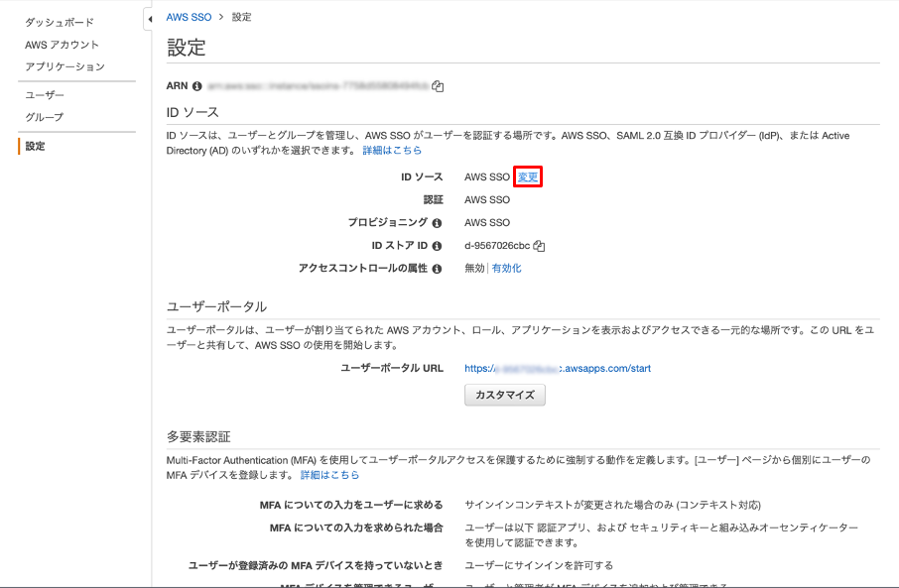Click the info icon beside アクセスコントロールの属性
Screen dimensions: 899x588
coord(437,269)
